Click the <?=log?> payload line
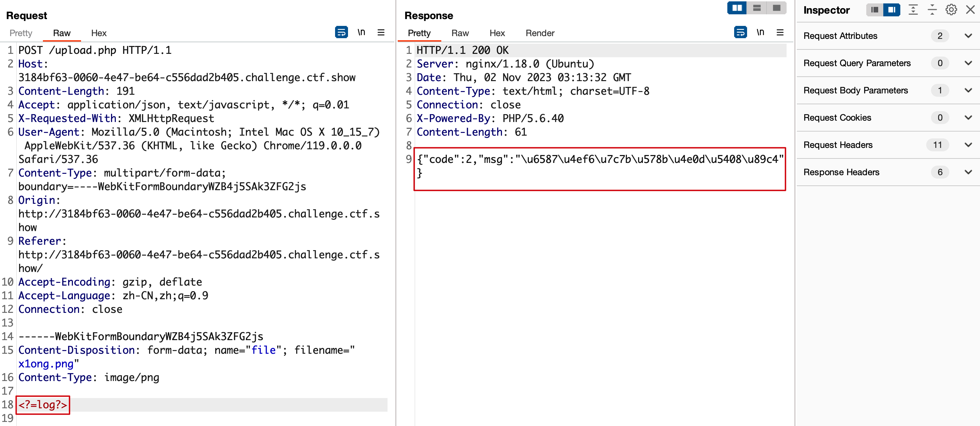The width and height of the screenshot is (980, 426). pyautogui.click(x=43, y=405)
